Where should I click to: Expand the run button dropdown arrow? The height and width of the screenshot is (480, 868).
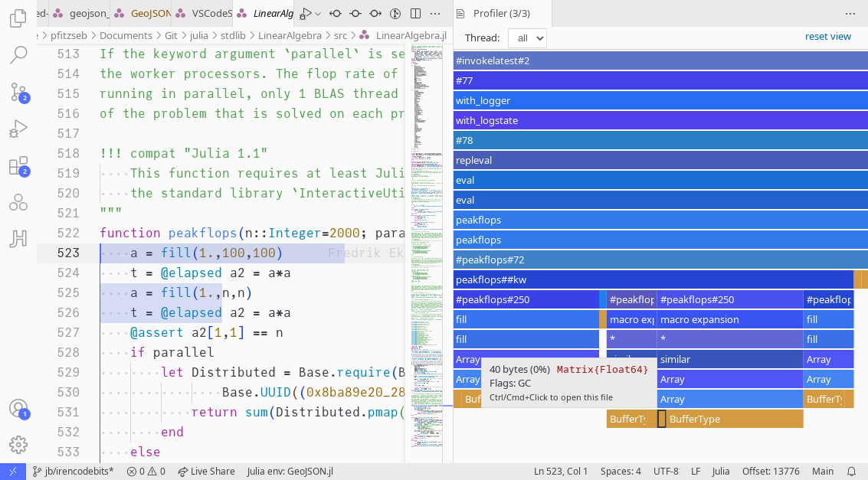point(318,13)
